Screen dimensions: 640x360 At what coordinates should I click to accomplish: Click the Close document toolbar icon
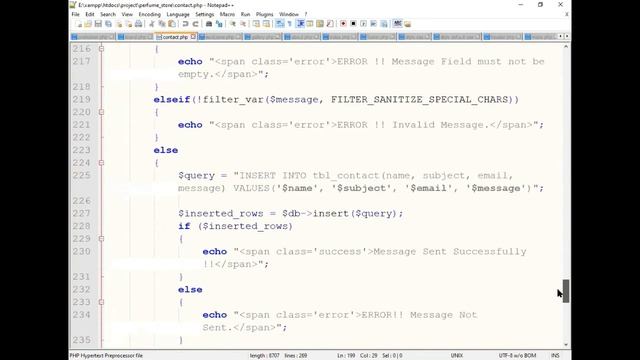[119, 24]
